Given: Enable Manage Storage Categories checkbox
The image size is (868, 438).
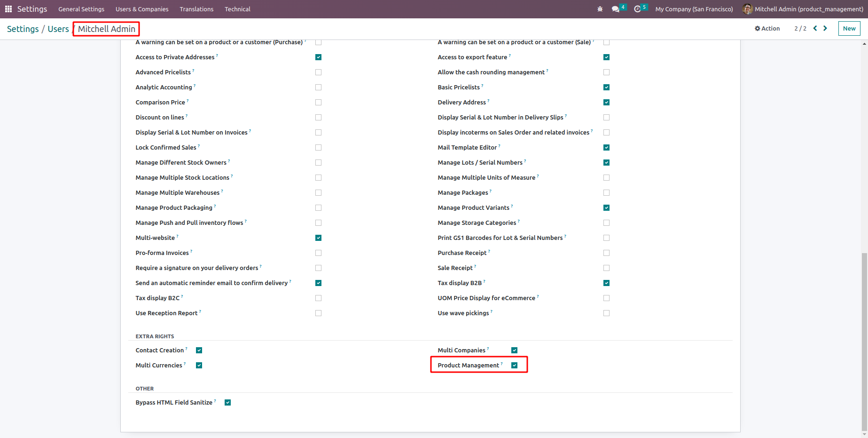Looking at the screenshot, I should click(607, 223).
